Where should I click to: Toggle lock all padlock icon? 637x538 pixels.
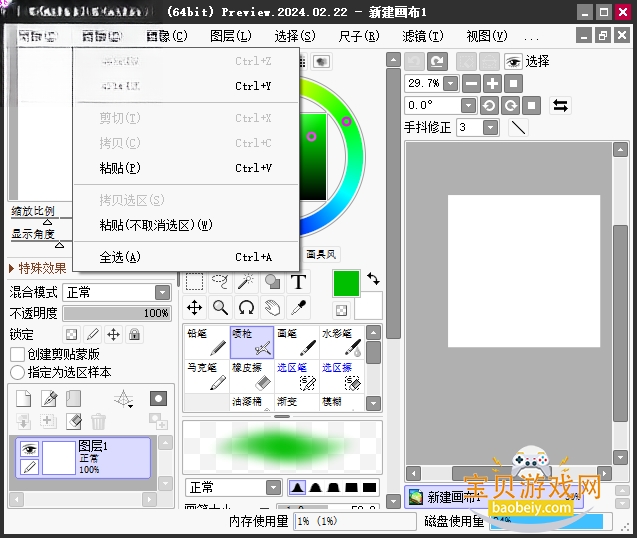tap(134, 334)
